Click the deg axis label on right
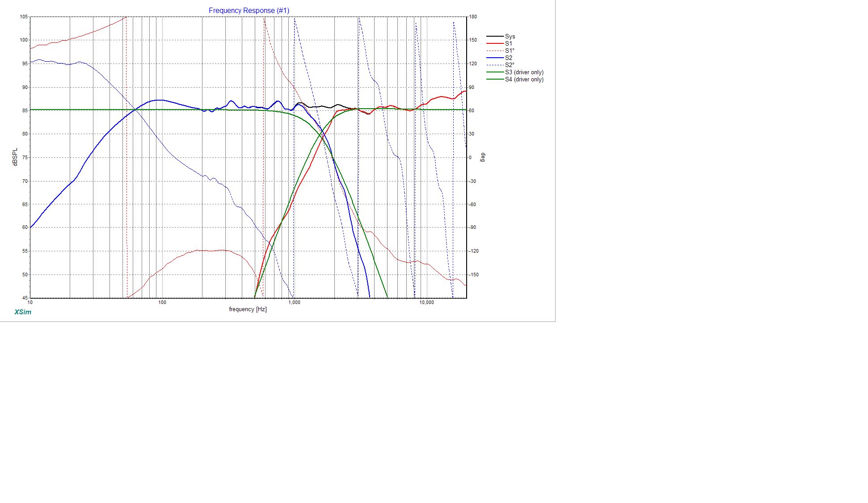The image size is (868, 503). 483,157
